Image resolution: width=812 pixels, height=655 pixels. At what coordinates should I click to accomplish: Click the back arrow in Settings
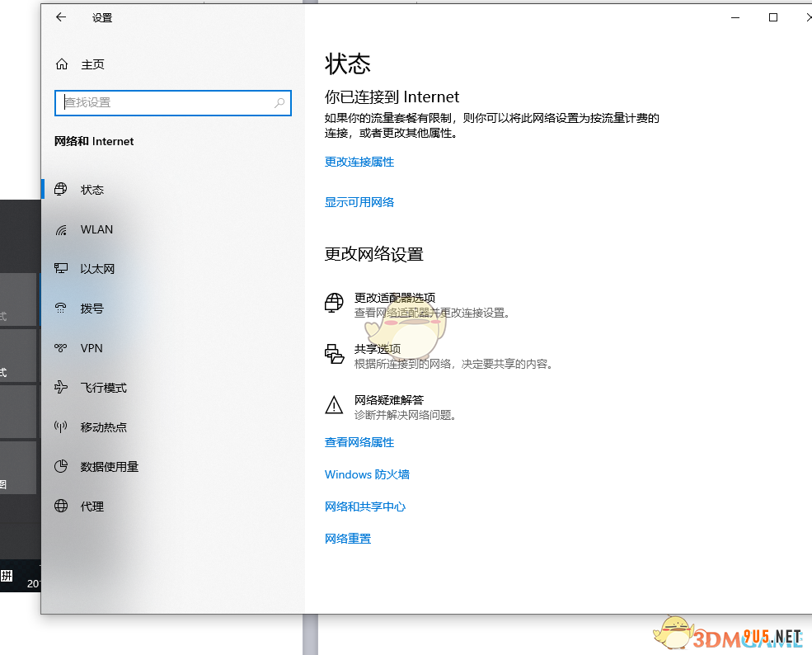[x=61, y=17]
